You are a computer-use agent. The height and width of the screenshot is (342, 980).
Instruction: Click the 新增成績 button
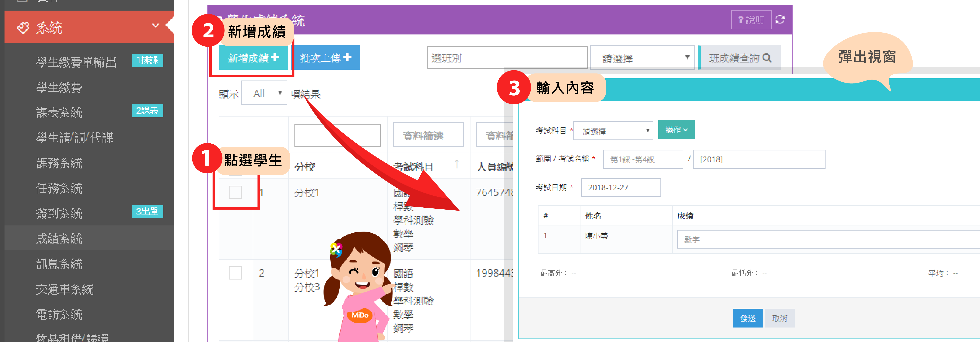coord(253,58)
